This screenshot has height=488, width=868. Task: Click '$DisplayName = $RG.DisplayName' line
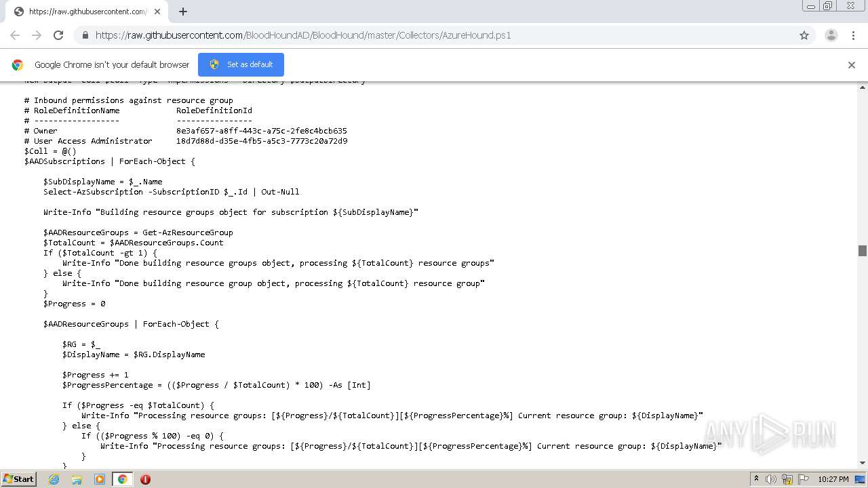(x=134, y=354)
